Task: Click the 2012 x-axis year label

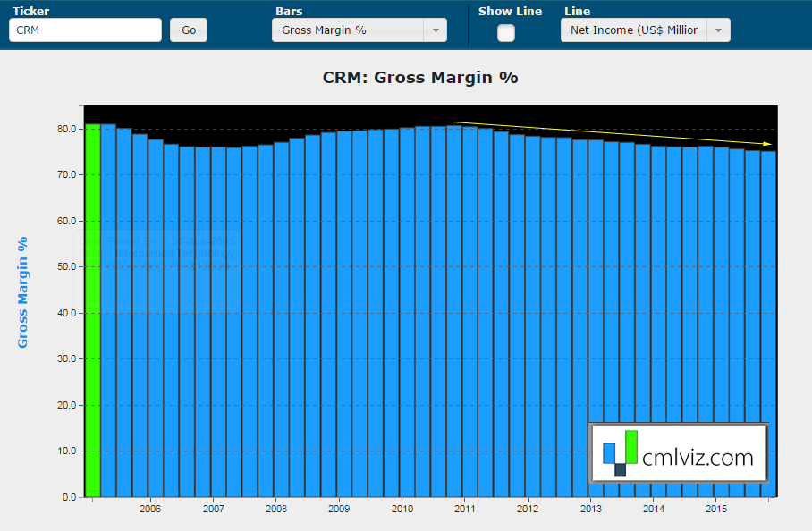Action: (528, 509)
